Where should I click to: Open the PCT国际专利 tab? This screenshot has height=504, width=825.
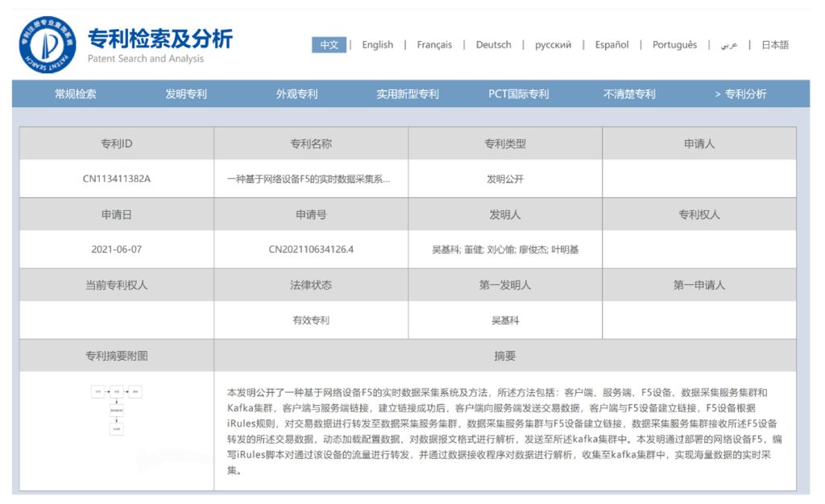point(518,94)
